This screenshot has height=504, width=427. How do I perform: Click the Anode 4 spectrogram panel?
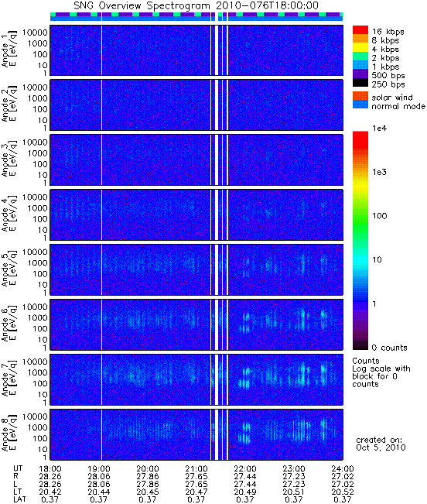coord(196,214)
